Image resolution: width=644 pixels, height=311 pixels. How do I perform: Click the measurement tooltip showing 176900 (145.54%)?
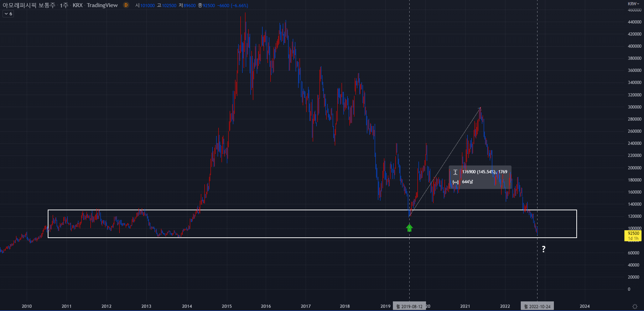pos(480,177)
